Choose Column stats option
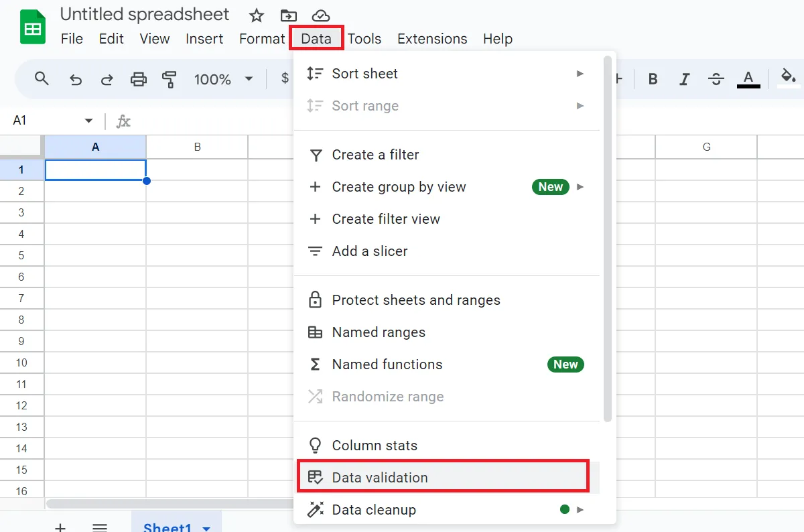The height and width of the screenshot is (532, 804). 447,446
